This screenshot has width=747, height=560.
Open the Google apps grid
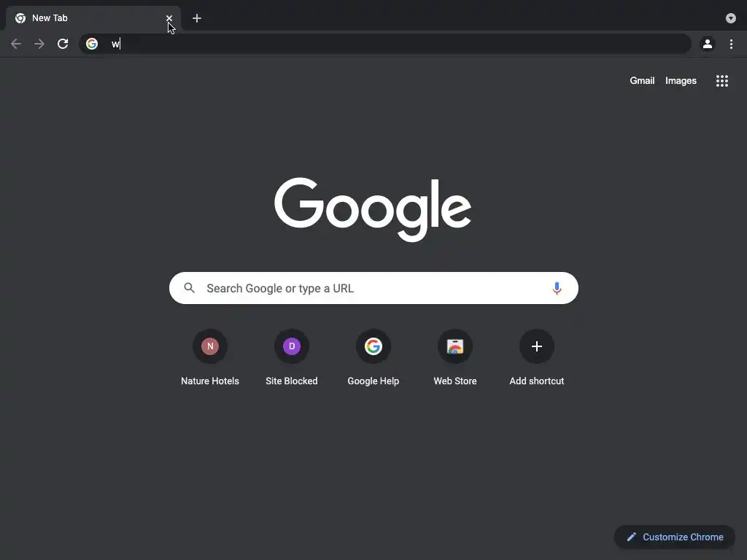tap(721, 81)
